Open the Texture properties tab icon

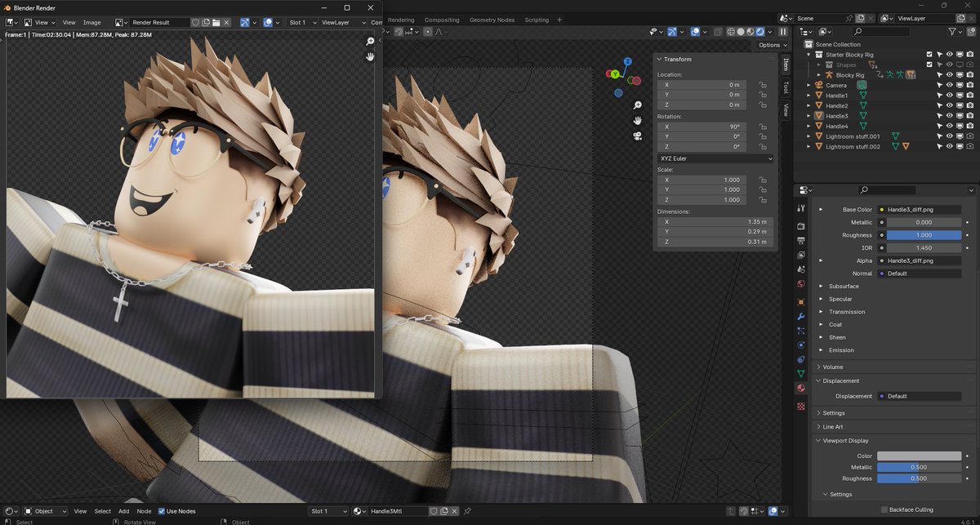point(800,406)
